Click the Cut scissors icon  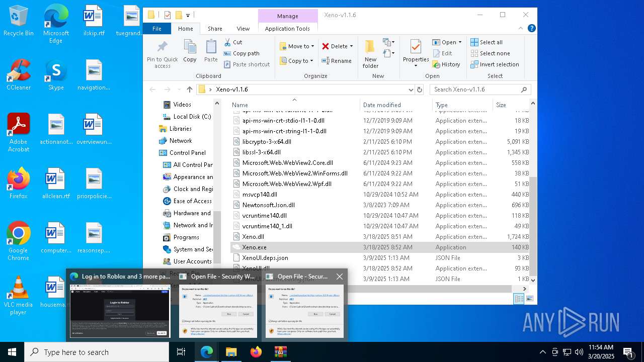[227, 42]
